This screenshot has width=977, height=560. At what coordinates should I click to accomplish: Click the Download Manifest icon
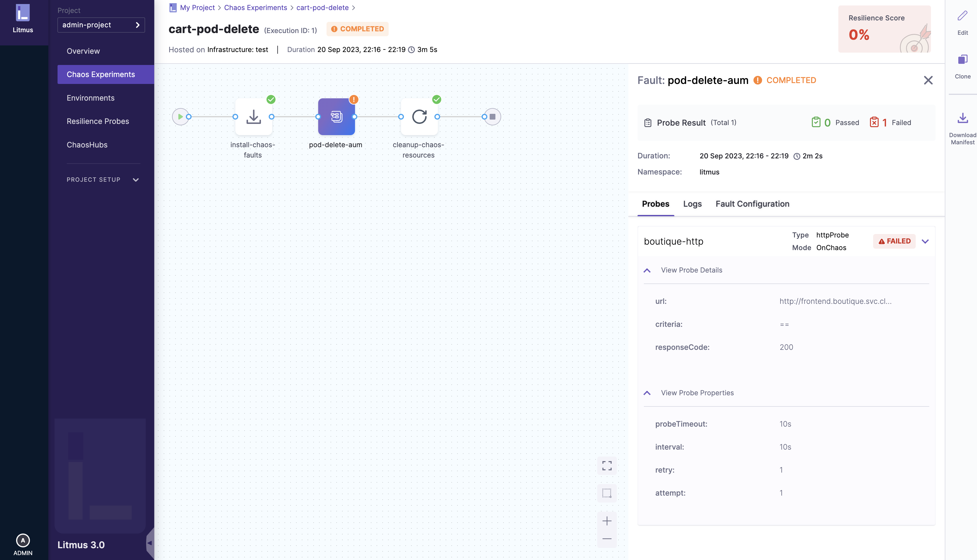(x=962, y=118)
